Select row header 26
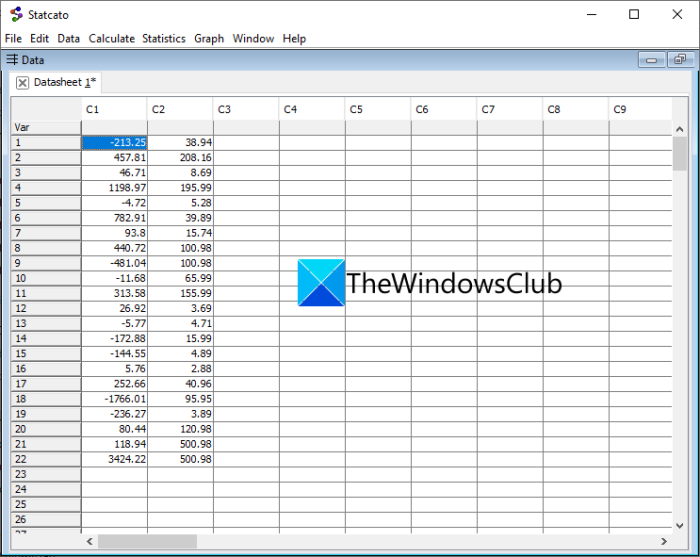 [46, 520]
